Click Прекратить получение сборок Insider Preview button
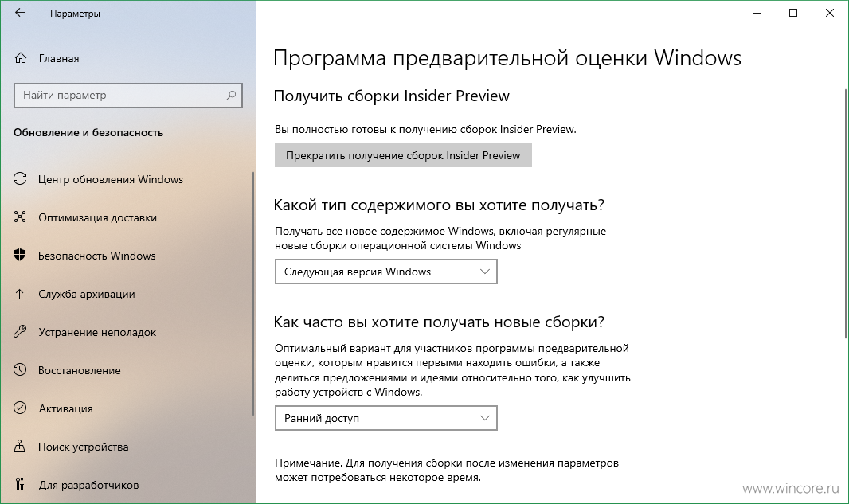 403,155
